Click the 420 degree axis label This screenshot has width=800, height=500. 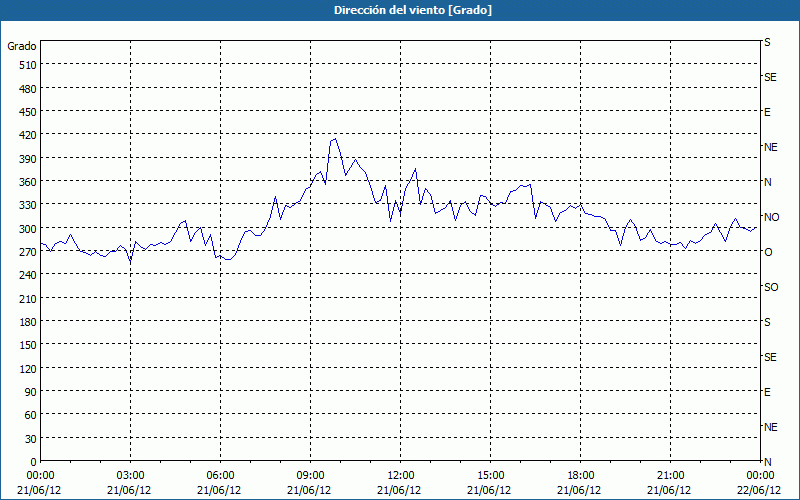pyautogui.click(x=28, y=136)
